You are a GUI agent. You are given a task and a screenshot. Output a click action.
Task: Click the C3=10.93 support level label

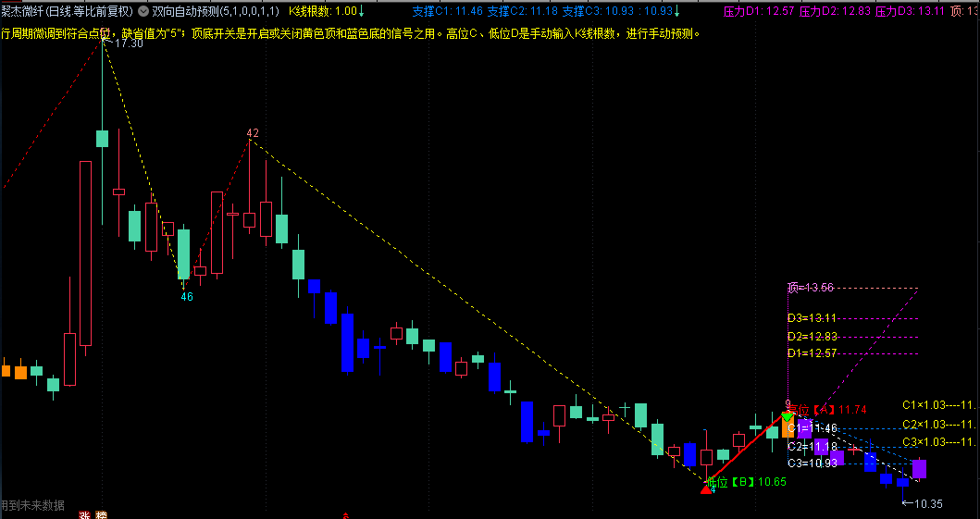(812, 463)
